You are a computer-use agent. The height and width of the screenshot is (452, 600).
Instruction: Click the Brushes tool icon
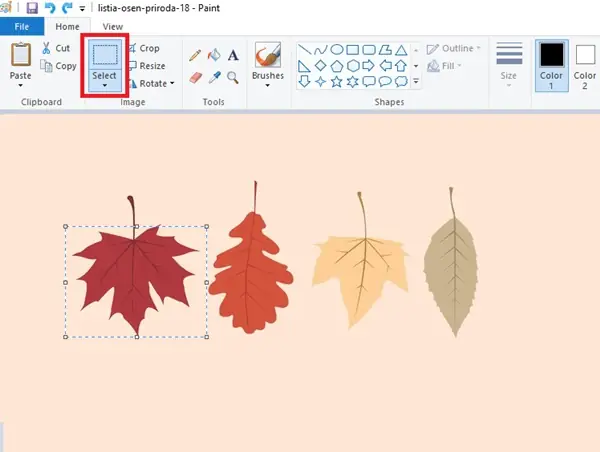[268, 55]
